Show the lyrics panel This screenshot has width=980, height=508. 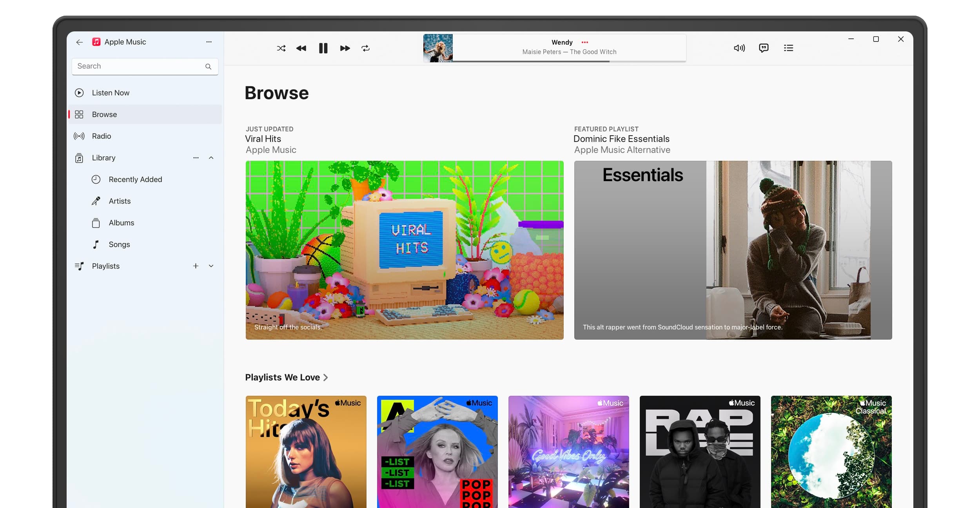coord(764,48)
